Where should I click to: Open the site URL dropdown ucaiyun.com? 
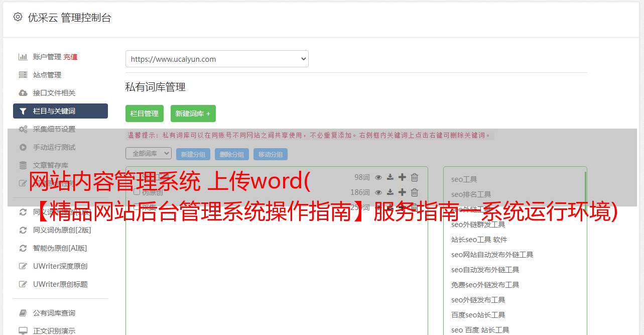point(217,59)
